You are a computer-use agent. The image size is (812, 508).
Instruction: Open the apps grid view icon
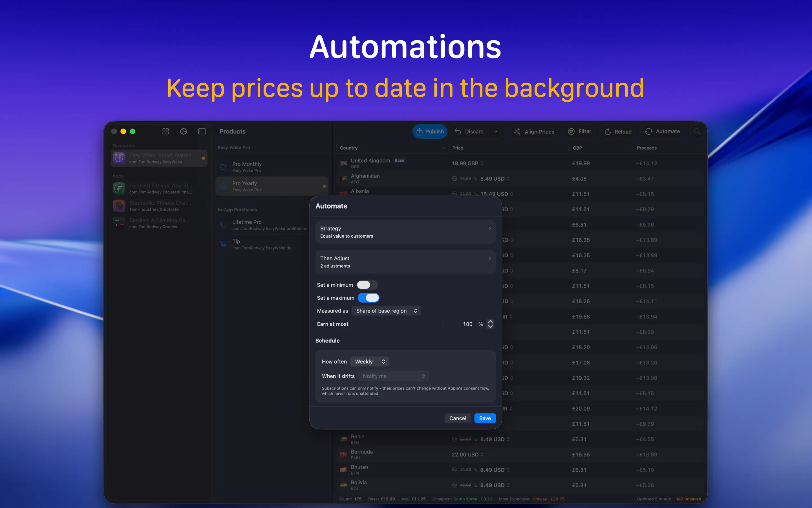click(166, 131)
